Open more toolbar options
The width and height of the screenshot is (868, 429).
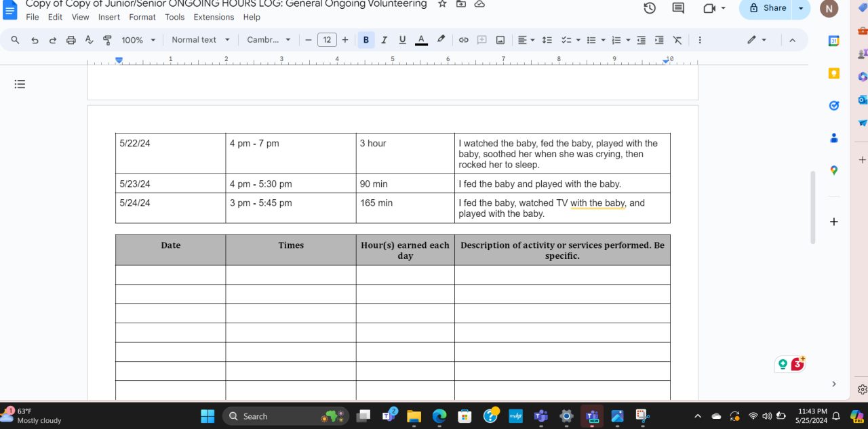[700, 40]
